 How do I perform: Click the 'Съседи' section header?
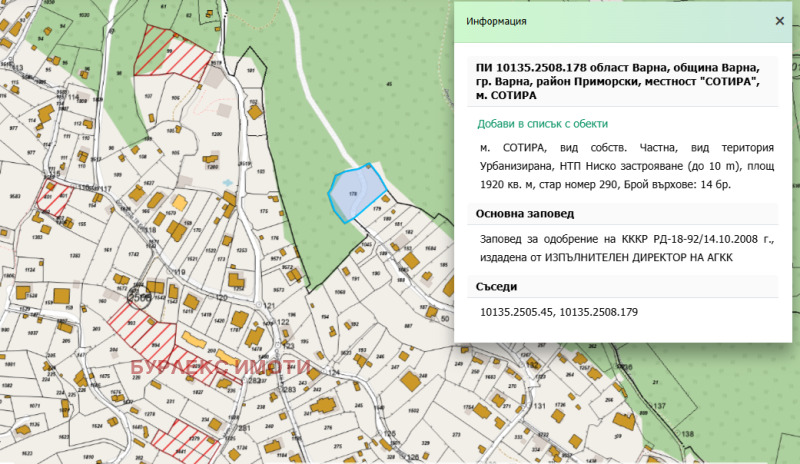pos(623,287)
